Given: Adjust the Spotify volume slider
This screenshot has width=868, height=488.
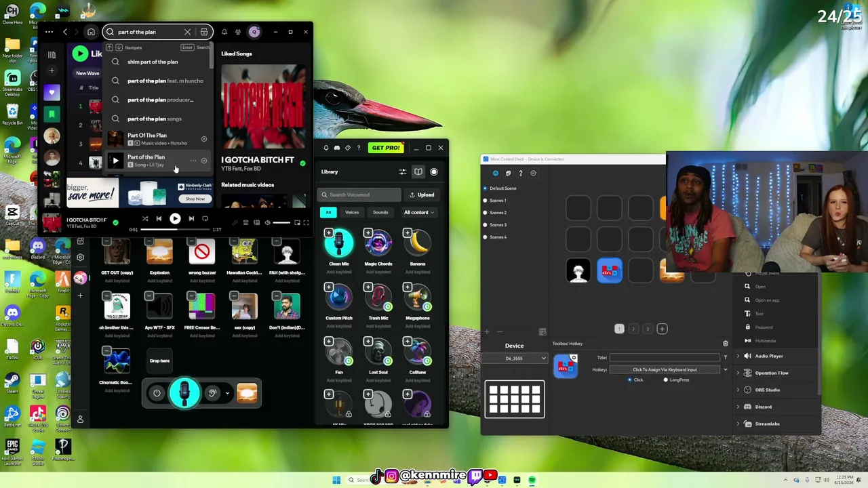Looking at the screenshot, I should pyautogui.click(x=281, y=223).
